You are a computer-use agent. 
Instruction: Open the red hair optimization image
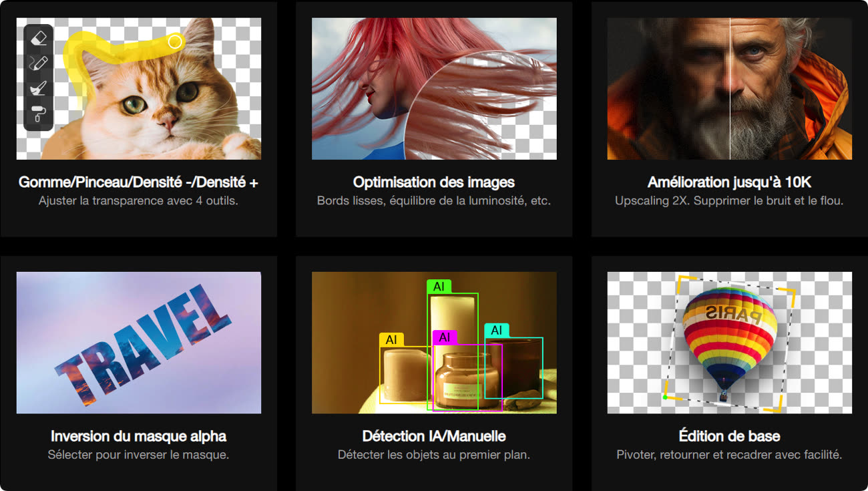click(x=434, y=89)
